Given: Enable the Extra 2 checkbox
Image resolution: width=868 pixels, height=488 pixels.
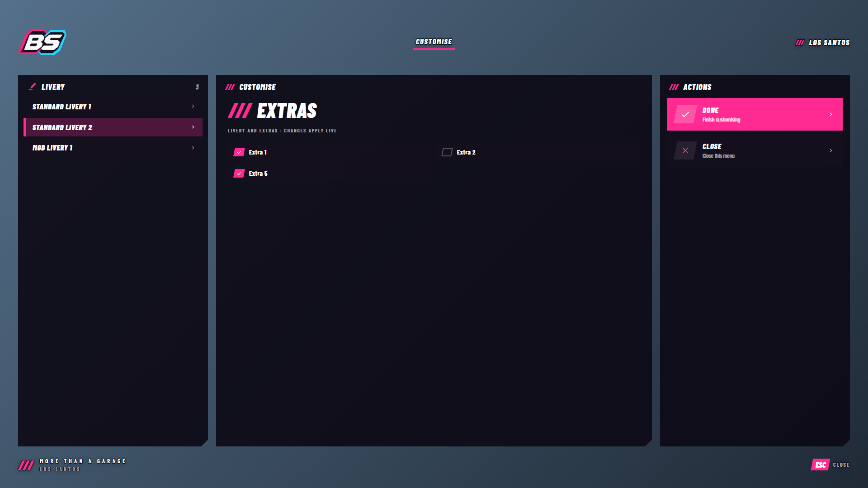Looking at the screenshot, I should point(447,152).
